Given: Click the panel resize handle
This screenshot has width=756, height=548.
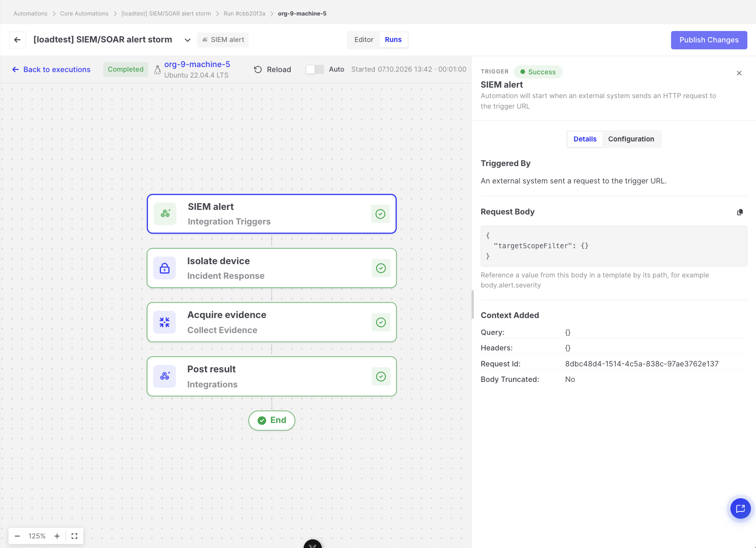Looking at the screenshot, I should (x=472, y=304).
